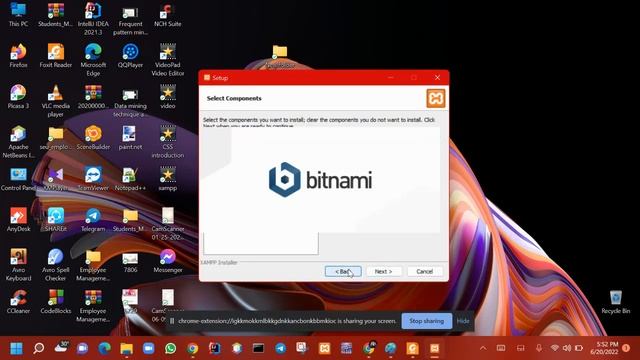Viewport: 640px width, 360px height.
Task: Switch to active Setup installer taskbar icon
Action: point(435,348)
